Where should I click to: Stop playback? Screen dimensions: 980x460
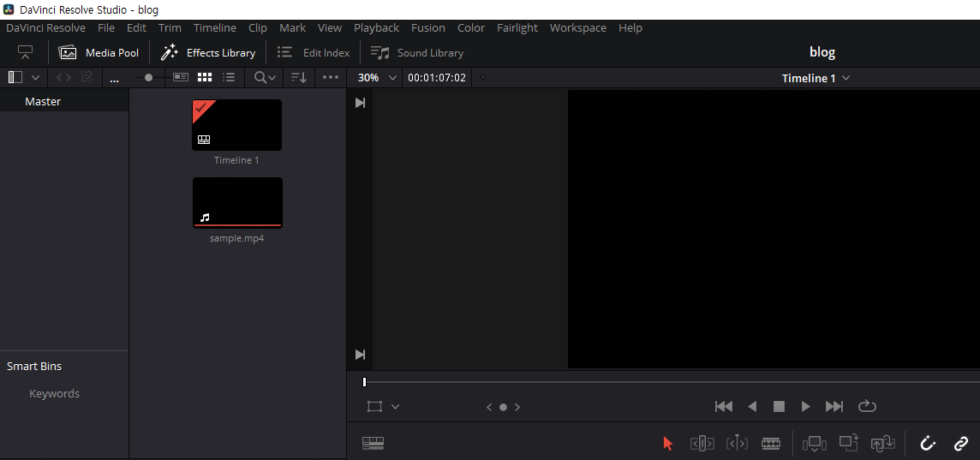[x=779, y=407]
